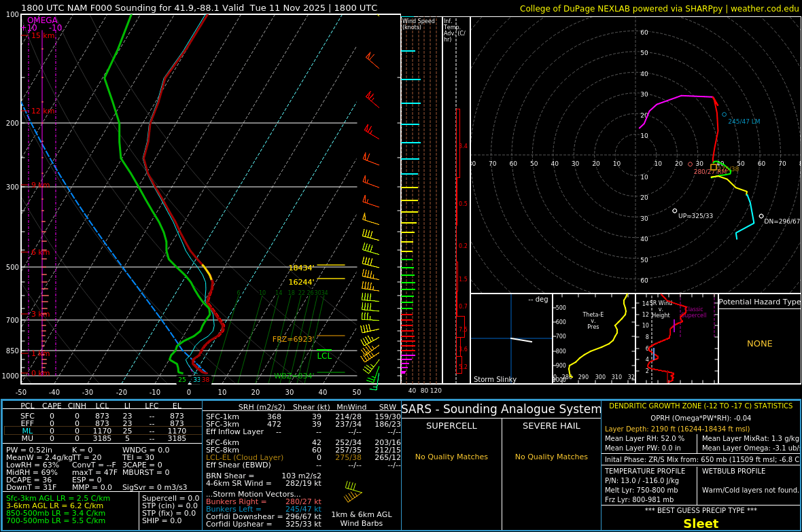802x532 pixels.
Task: Select the EFF parcel row label
Action: point(27,423)
